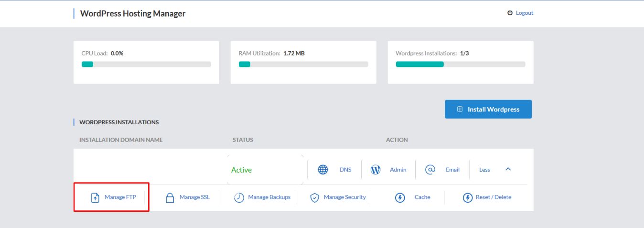The width and height of the screenshot is (644, 228).
Task: Click the Manage Backups clock icon
Action: tap(239, 197)
